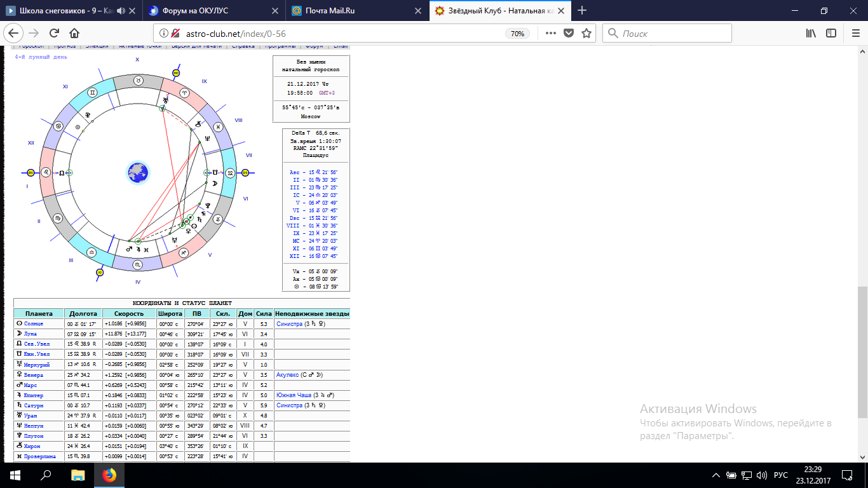Open the Марс link
This screenshot has width=868, height=488.
click(x=32, y=385)
